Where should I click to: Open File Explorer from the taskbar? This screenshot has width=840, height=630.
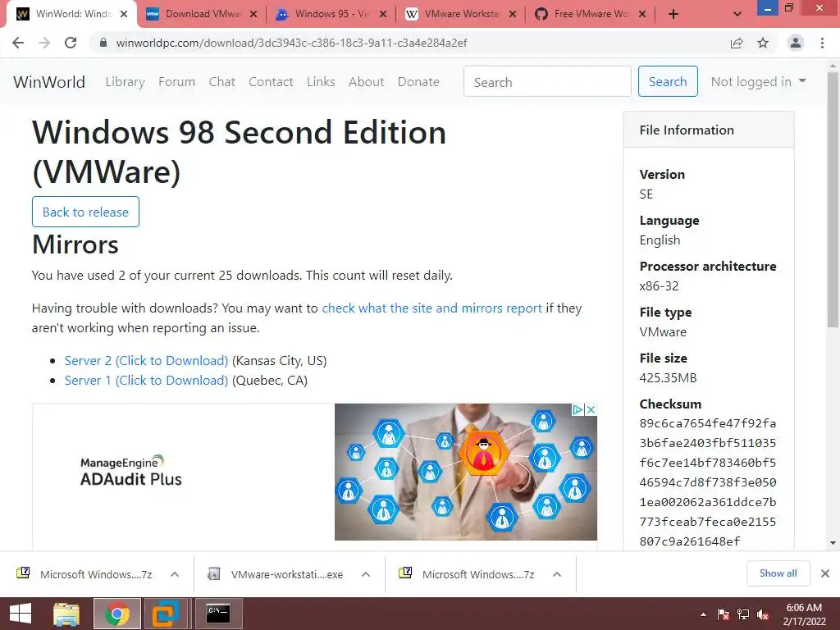(66, 614)
